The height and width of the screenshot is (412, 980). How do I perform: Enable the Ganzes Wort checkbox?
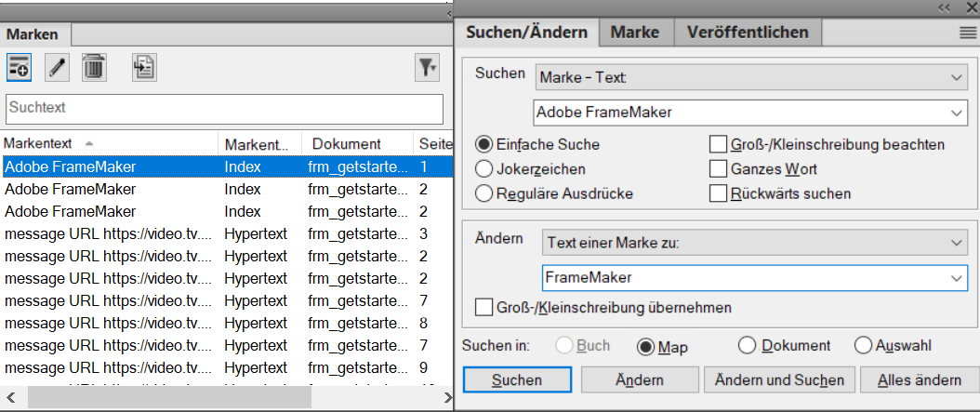718,169
